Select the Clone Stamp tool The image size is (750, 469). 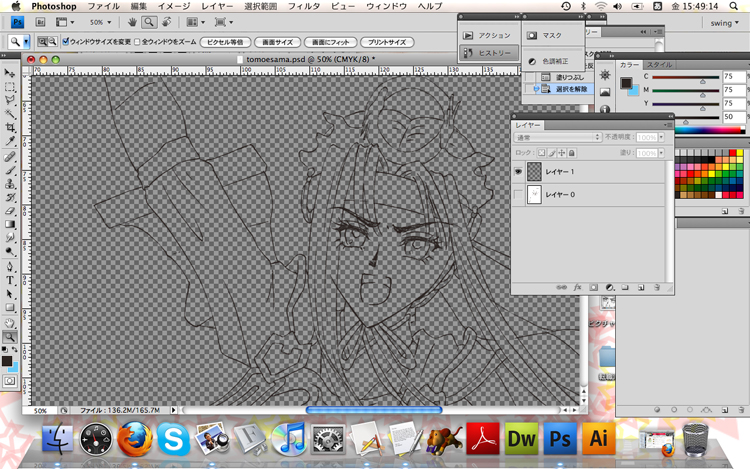10,184
